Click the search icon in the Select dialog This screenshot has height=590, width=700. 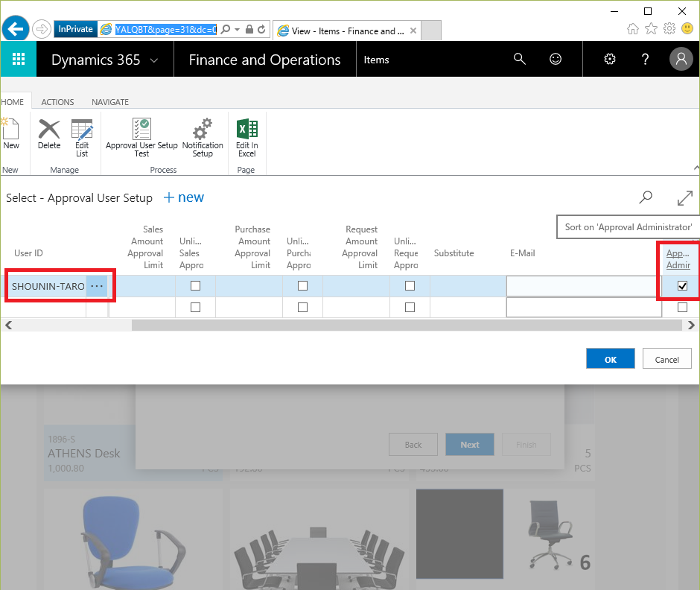point(646,197)
